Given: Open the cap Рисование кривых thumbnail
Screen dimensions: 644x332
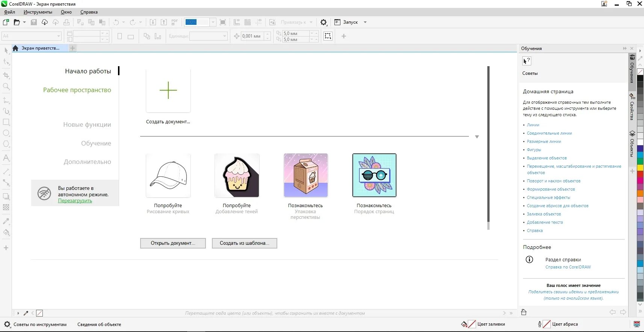Looking at the screenshot, I should pos(168,175).
